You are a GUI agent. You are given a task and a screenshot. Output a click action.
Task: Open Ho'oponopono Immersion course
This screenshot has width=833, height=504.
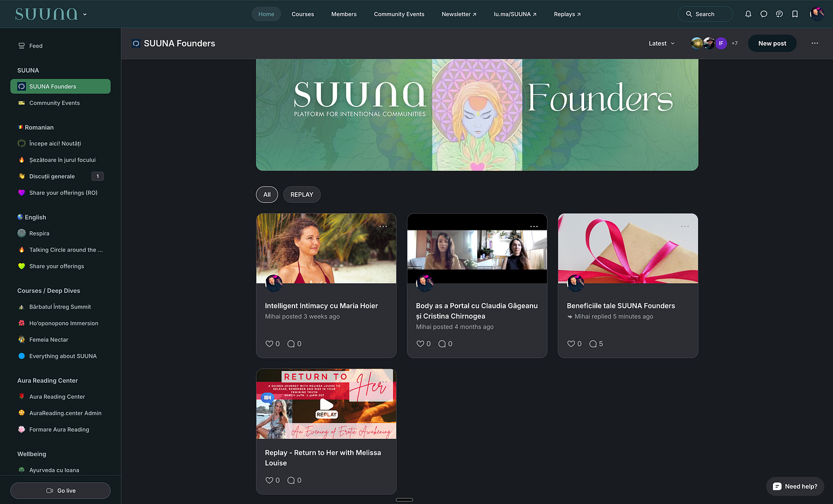tap(60, 323)
